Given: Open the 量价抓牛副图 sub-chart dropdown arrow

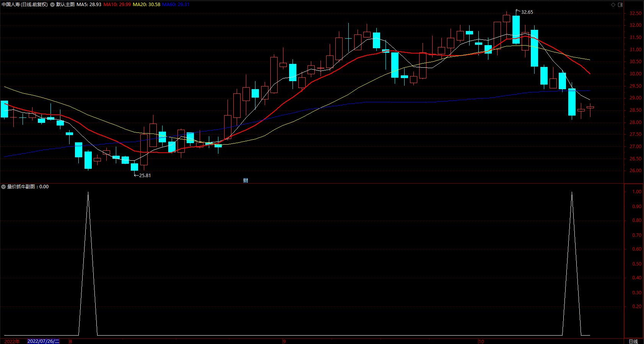Looking at the screenshot, I should click(3, 187).
